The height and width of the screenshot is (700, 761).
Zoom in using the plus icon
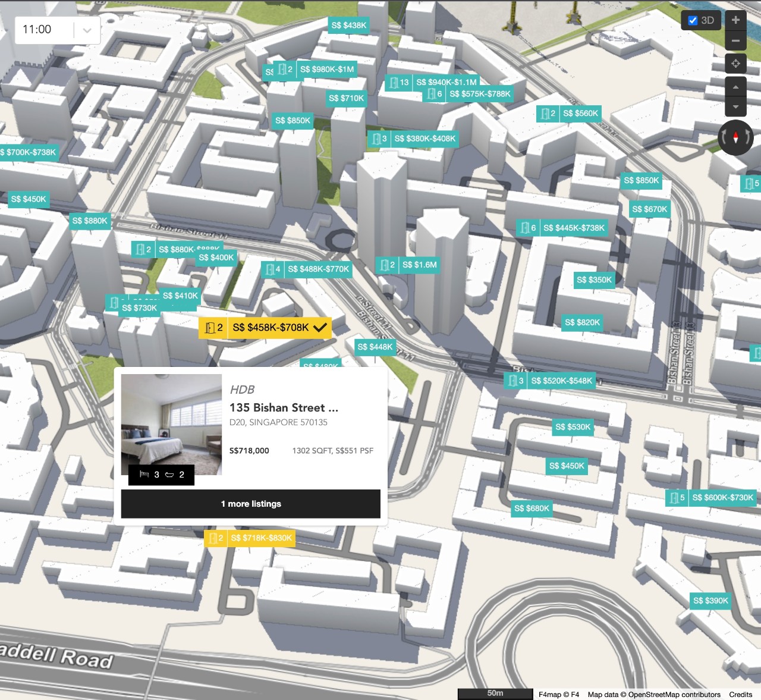[735, 20]
